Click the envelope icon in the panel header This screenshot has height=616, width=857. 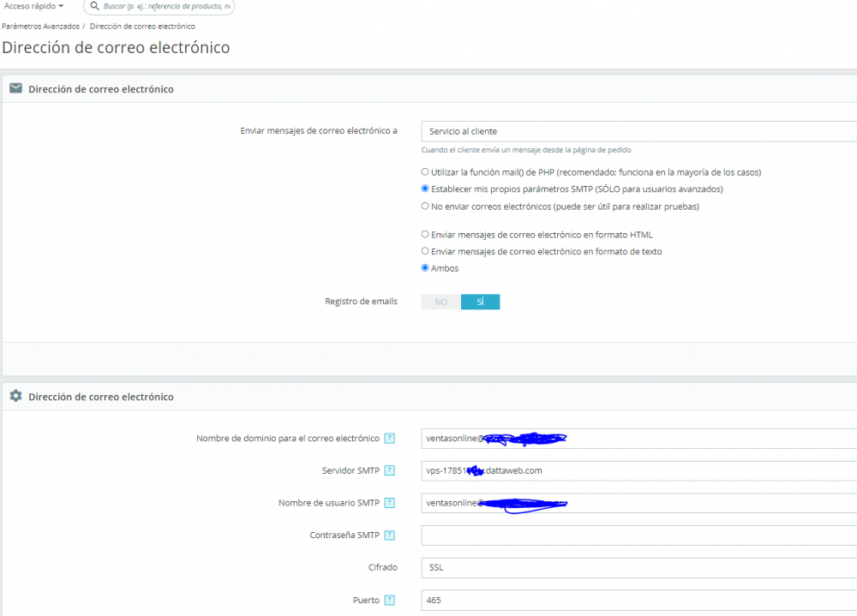pyautogui.click(x=15, y=88)
